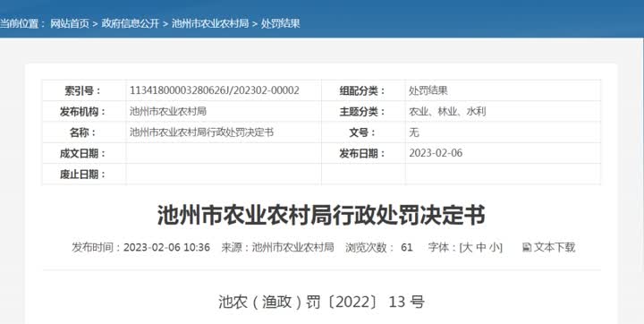This screenshot has width=644, height=324.
Task: Click the 字体 label
Action: [x=443, y=248]
